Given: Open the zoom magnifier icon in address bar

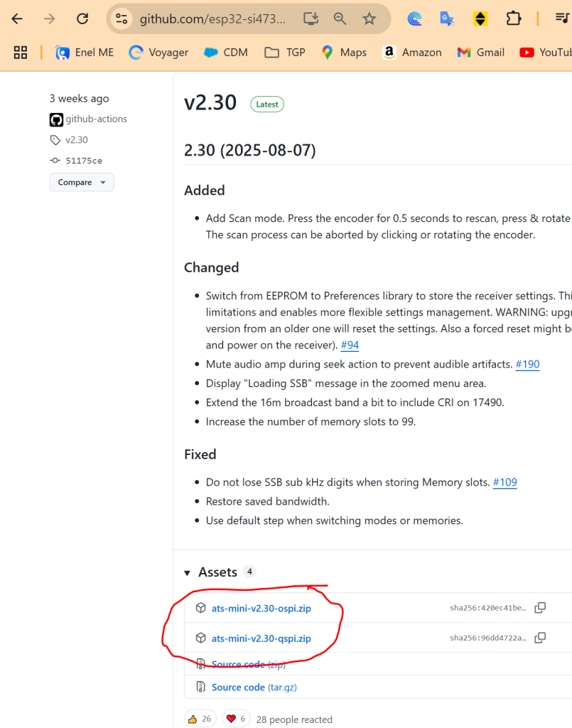Looking at the screenshot, I should coord(340,18).
